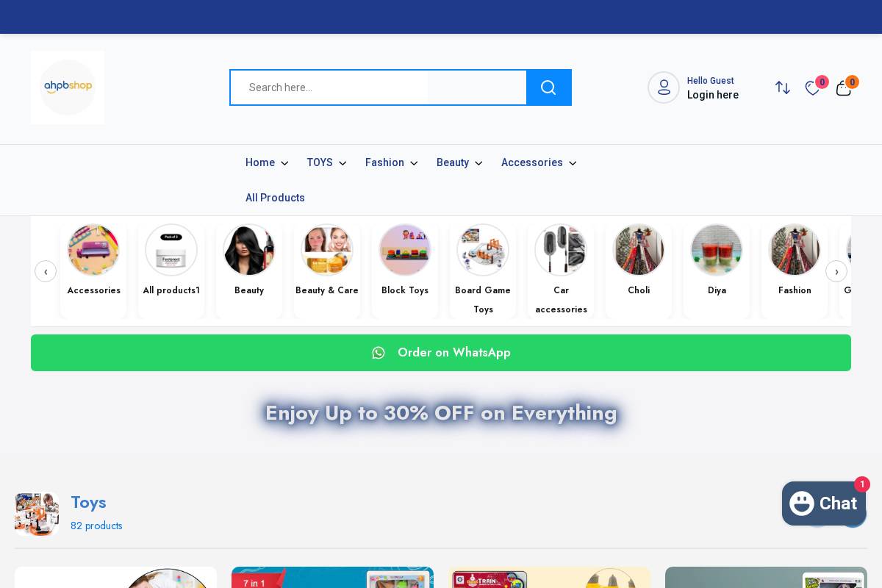882x588 pixels.
Task: Expand the Beauty dropdown menu
Action: (x=459, y=162)
